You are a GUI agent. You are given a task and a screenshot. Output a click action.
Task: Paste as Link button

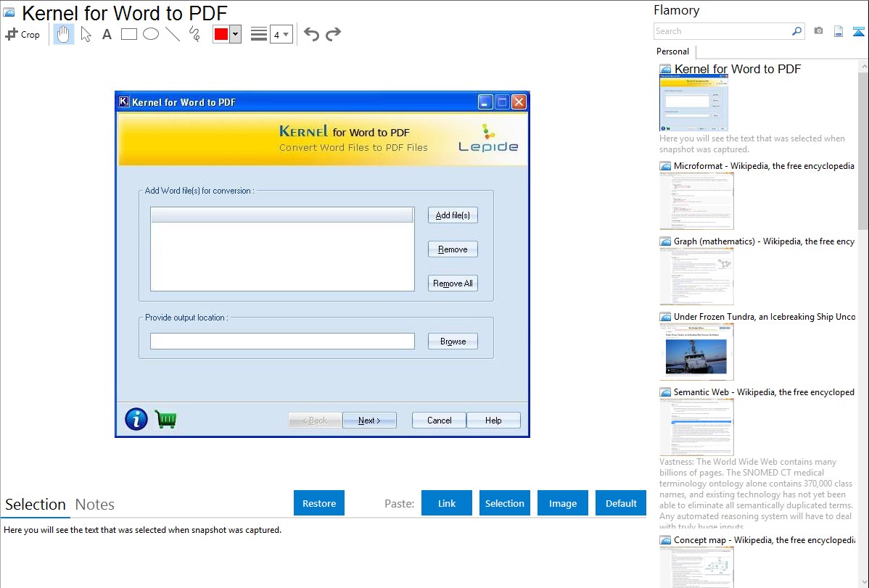pos(447,503)
